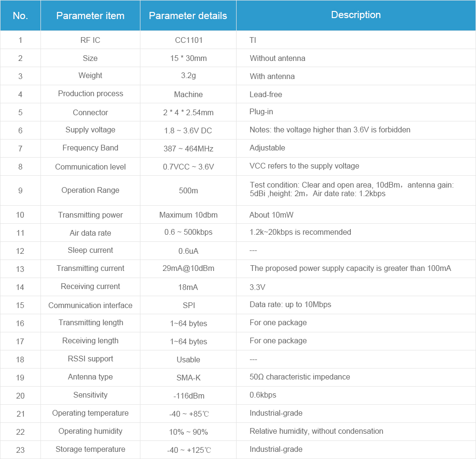Click the '50Ω characteristic impedance' description
The width and height of the screenshot is (476, 459).
(300, 377)
